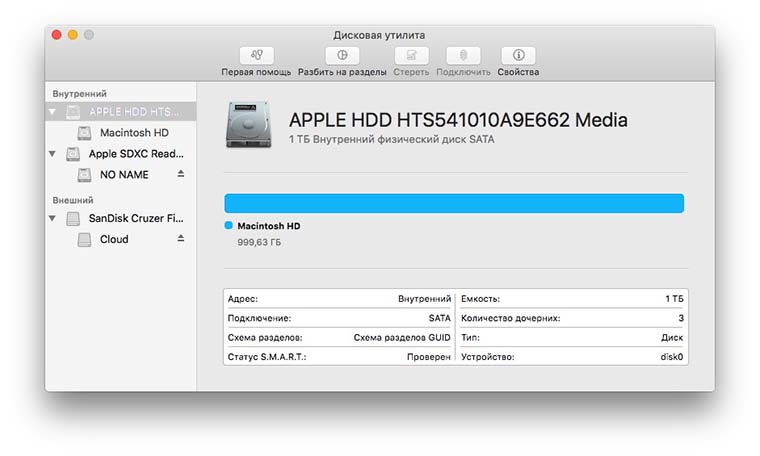760x456 pixels.
Task: Click the 1 ТБ capacity value in table
Action: coord(674,299)
